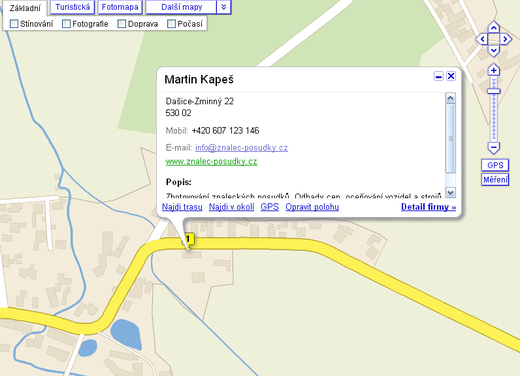520x376 pixels.
Task: Click info bubble scrollbar up arrow
Action: click(x=450, y=98)
